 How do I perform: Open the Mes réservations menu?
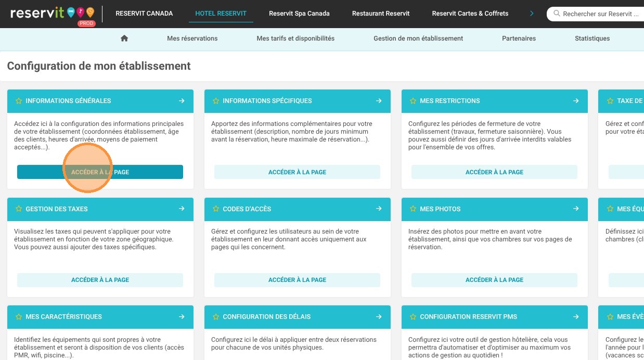pyautogui.click(x=192, y=38)
